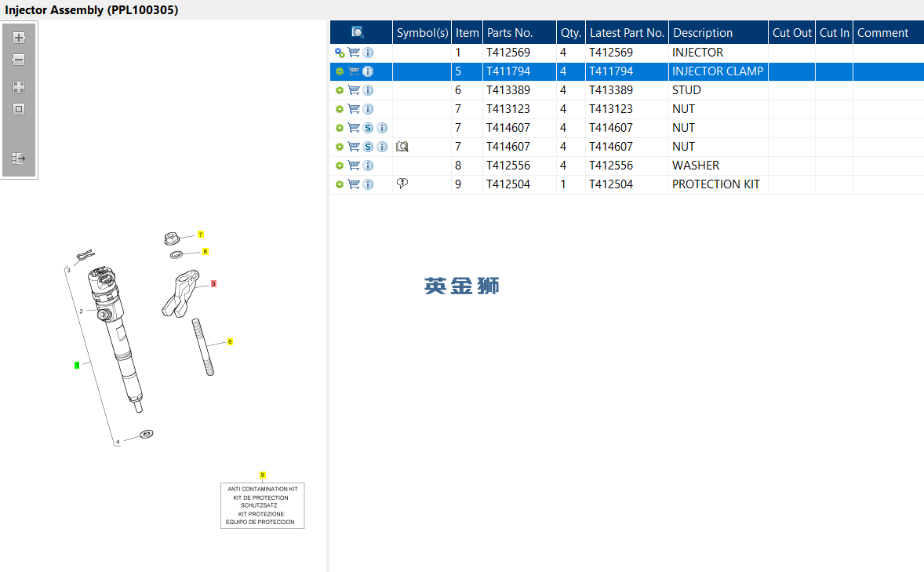Add INJECTOR CLAMP to cart
The height and width of the screenshot is (572, 924).
[x=354, y=71]
